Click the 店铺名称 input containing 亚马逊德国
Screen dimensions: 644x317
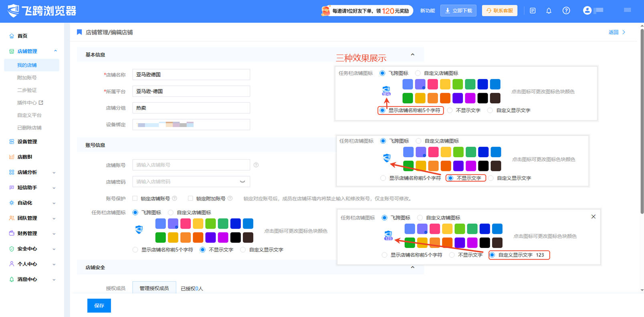point(191,75)
